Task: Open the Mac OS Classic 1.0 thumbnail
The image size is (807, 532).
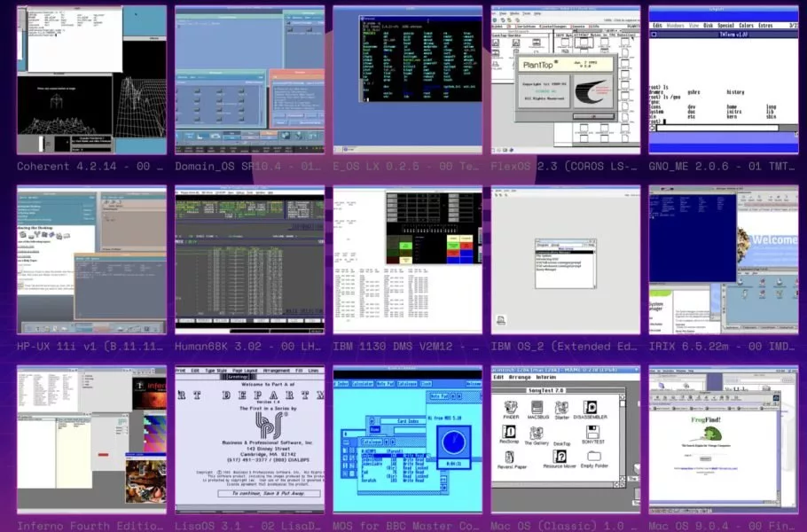Action: click(x=566, y=440)
